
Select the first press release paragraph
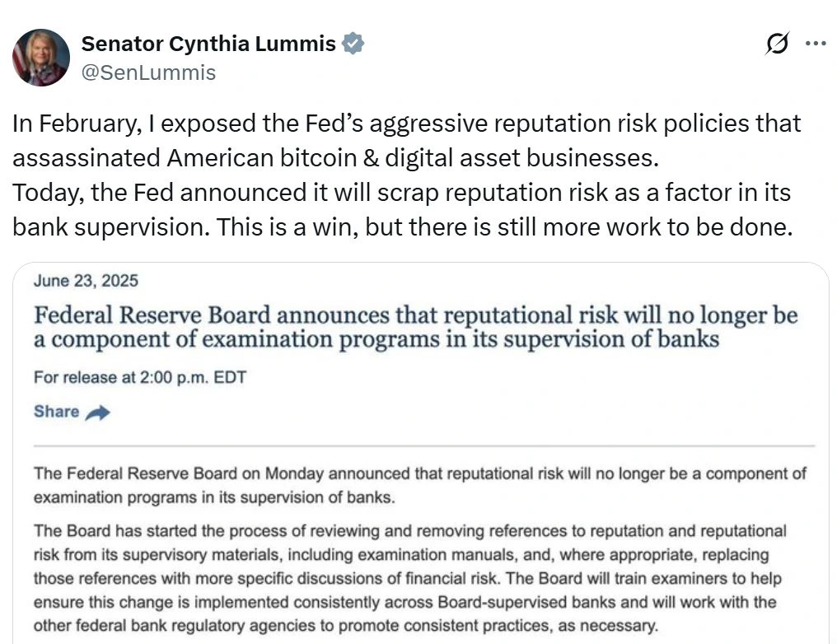(418, 486)
